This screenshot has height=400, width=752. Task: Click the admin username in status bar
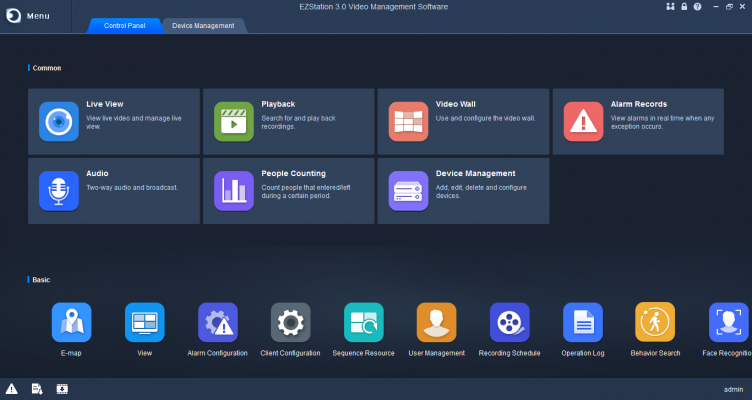tap(733, 389)
